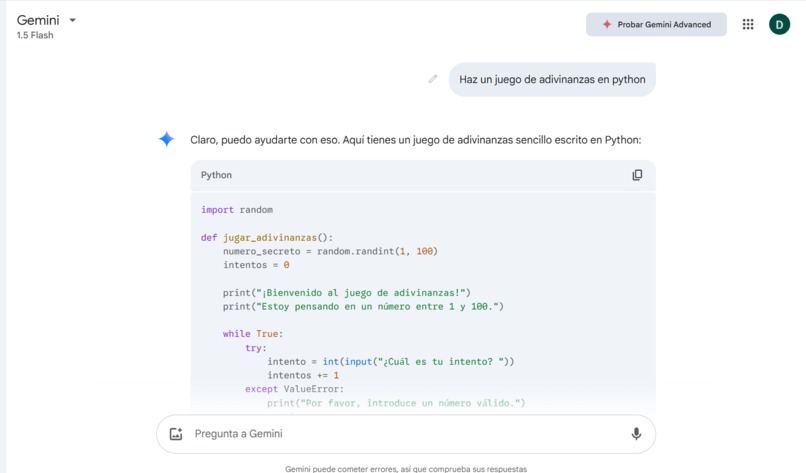The height and width of the screenshot is (473, 806).
Task: Open the Google apps grid icon
Action: click(x=748, y=24)
